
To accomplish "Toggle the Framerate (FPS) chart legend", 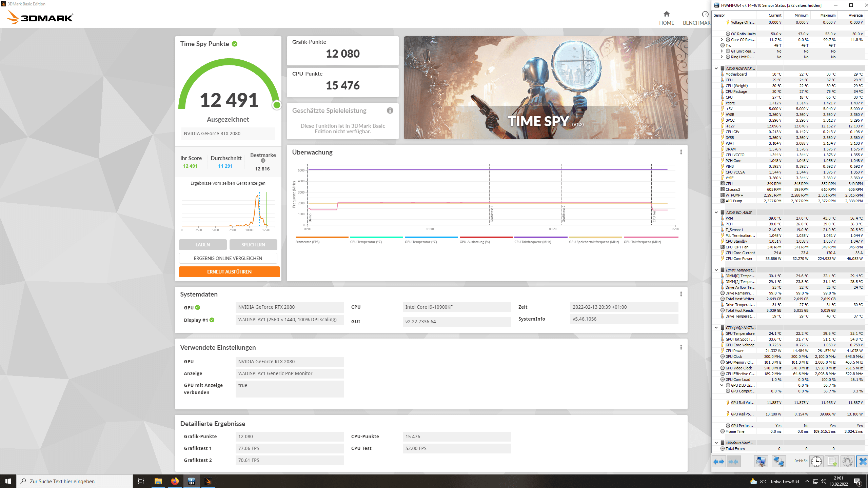I will click(x=322, y=240).
